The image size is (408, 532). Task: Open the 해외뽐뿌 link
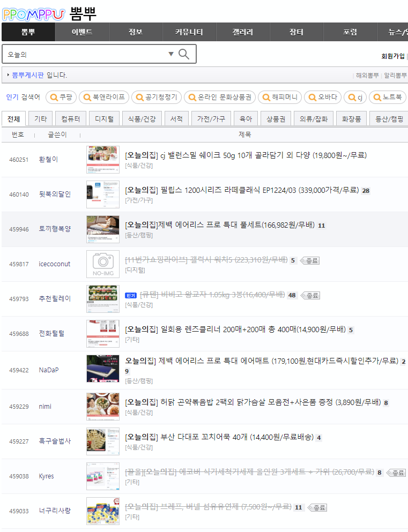[368, 76]
